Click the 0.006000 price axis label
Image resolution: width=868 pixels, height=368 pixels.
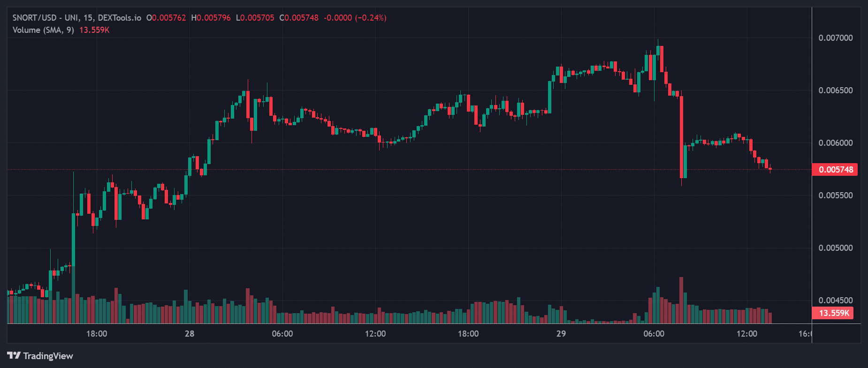(836, 143)
